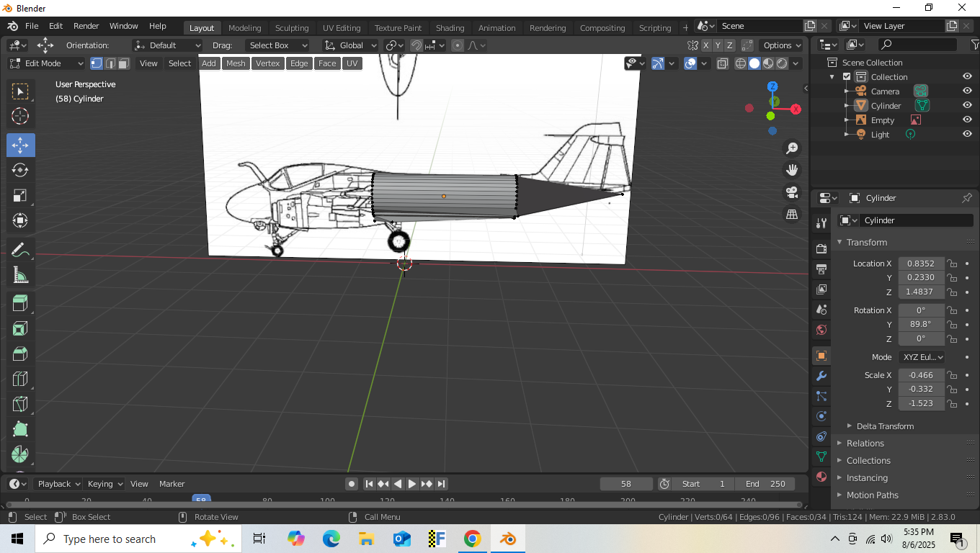Open the Sculpting workspace tab

(x=292, y=28)
